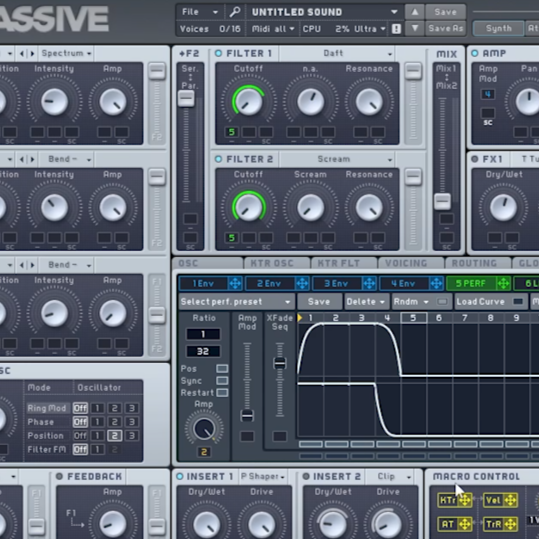Enable the performer Sync checkbox
Image resolution: width=539 pixels, height=539 pixels.
tap(222, 381)
